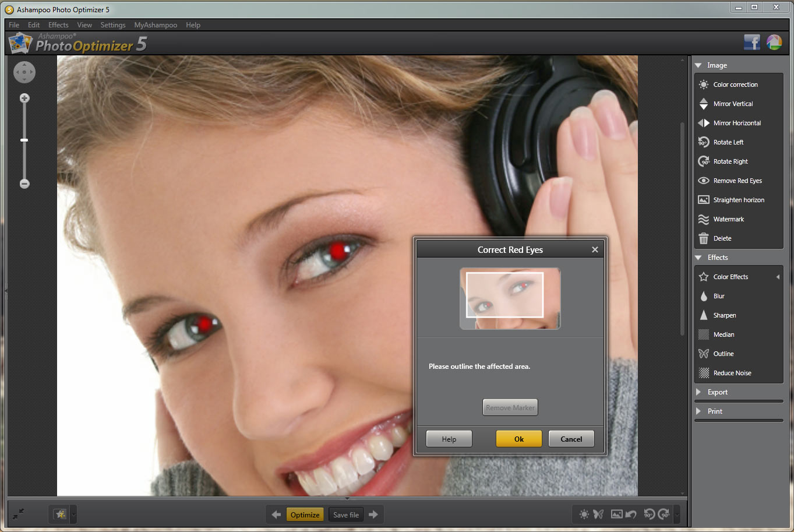Click the Sharpen triangle icon
Viewport: 794px width, 532px height.
(704, 315)
